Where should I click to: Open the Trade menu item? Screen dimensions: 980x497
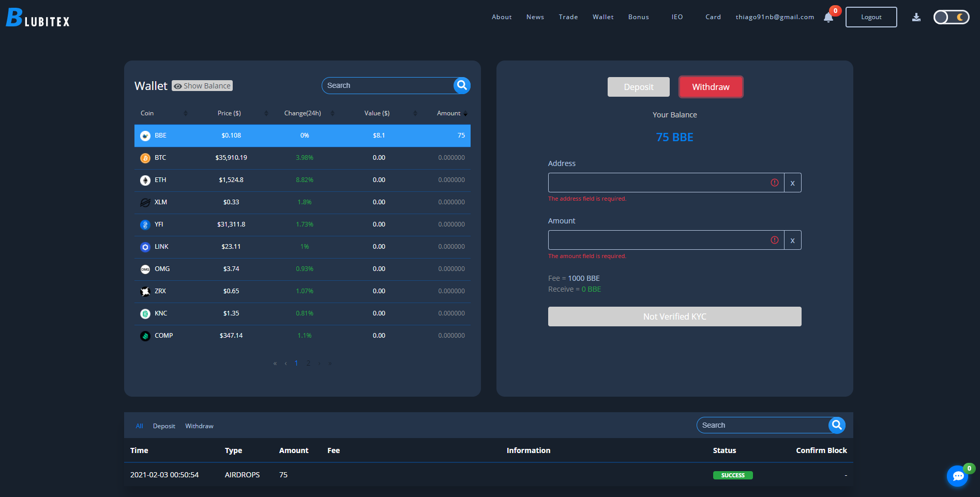pyautogui.click(x=568, y=17)
